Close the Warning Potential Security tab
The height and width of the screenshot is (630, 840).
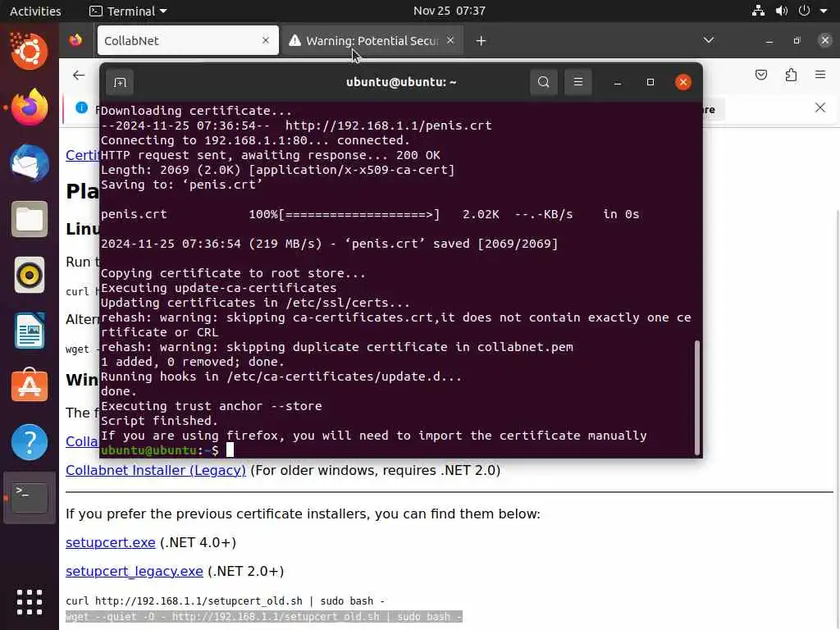point(450,40)
